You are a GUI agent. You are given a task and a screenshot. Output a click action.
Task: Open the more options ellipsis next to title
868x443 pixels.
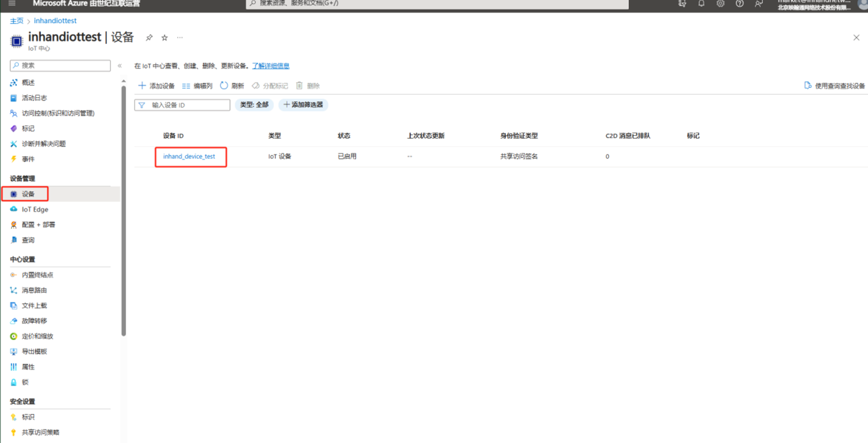click(x=180, y=38)
